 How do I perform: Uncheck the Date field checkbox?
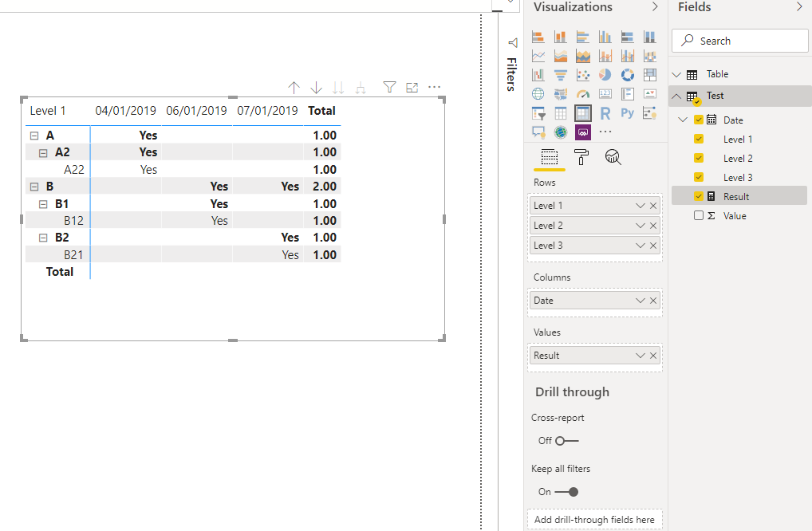[699, 120]
